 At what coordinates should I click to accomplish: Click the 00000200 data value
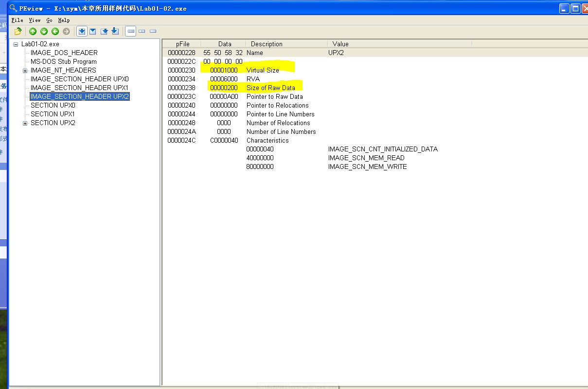[x=224, y=88]
